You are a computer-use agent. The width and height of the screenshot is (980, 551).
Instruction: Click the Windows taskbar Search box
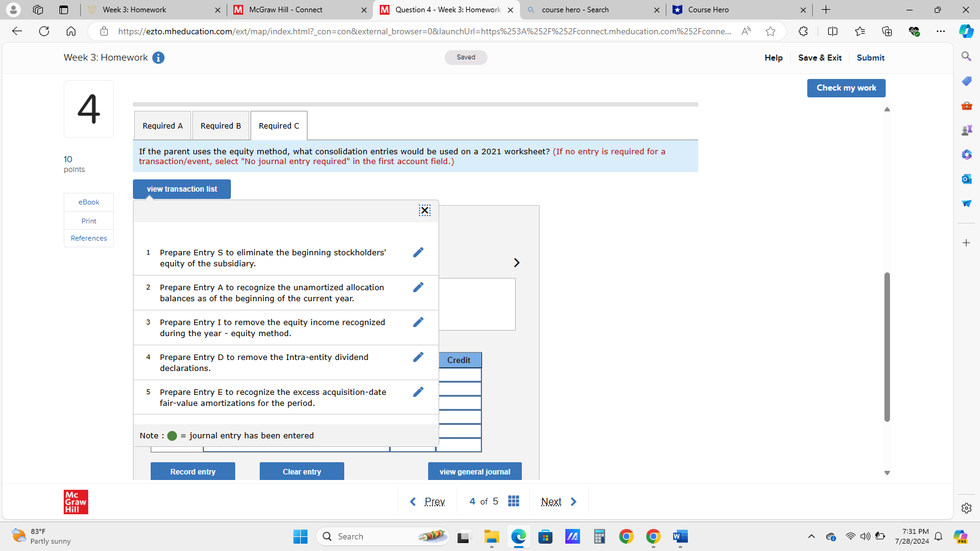coord(383,537)
